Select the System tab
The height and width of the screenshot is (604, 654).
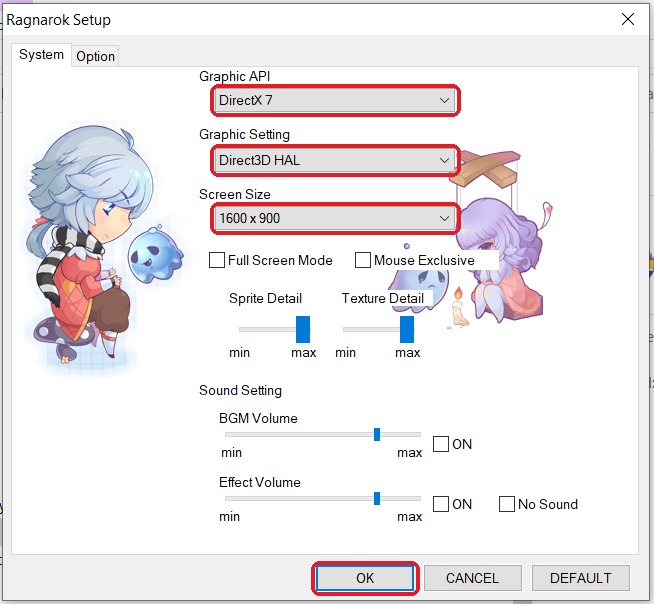point(41,55)
